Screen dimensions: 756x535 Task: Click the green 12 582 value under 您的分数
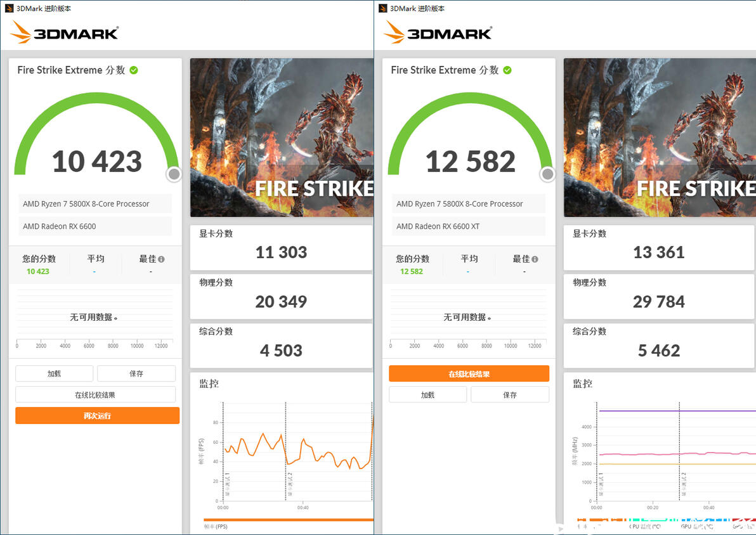click(x=411, y=271)
